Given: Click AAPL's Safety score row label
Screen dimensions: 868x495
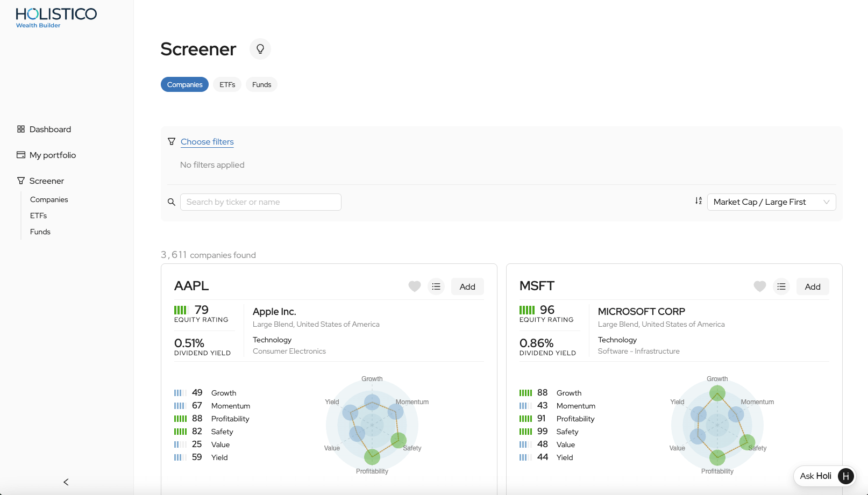Looking at the screenshot, I should (222, 432).
